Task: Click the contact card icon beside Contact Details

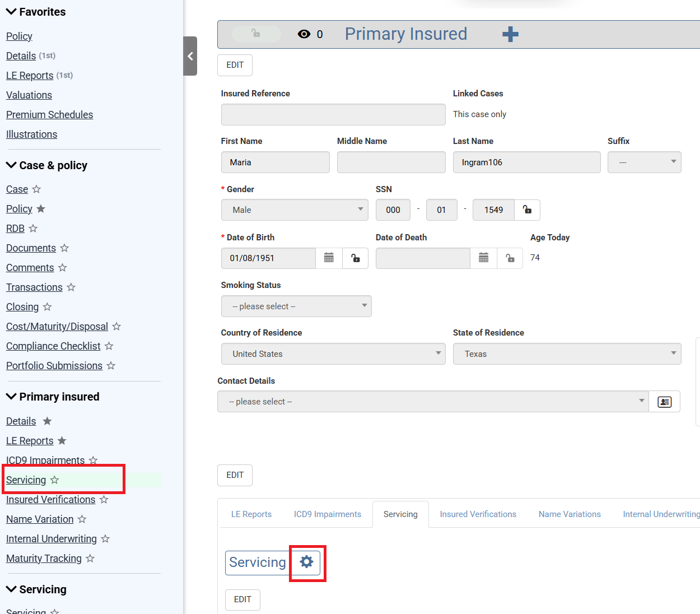Action: 664,402
